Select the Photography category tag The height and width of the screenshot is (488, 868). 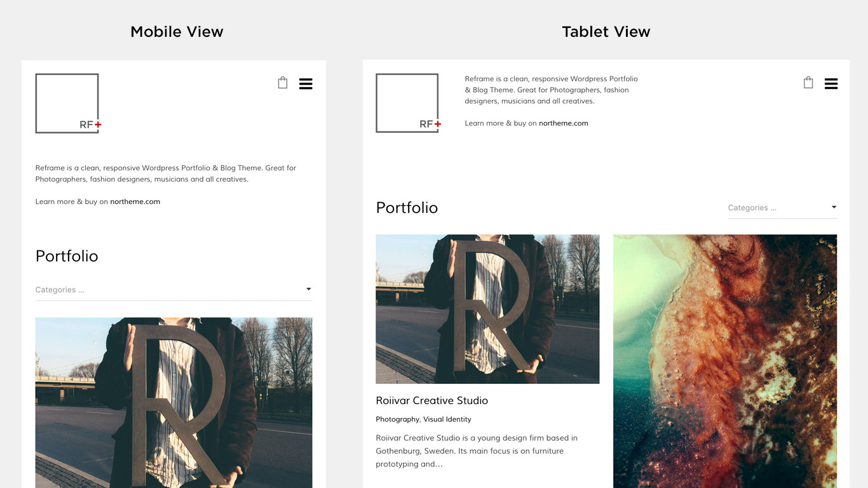click(397, 419)
